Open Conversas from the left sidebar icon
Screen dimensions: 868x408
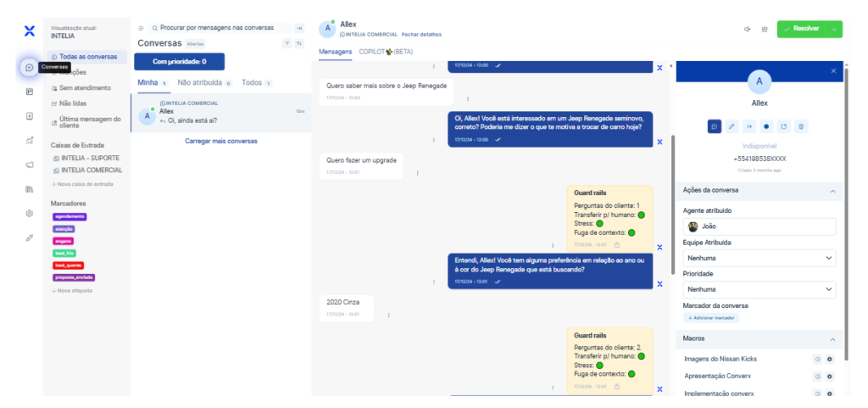point(29,67)
